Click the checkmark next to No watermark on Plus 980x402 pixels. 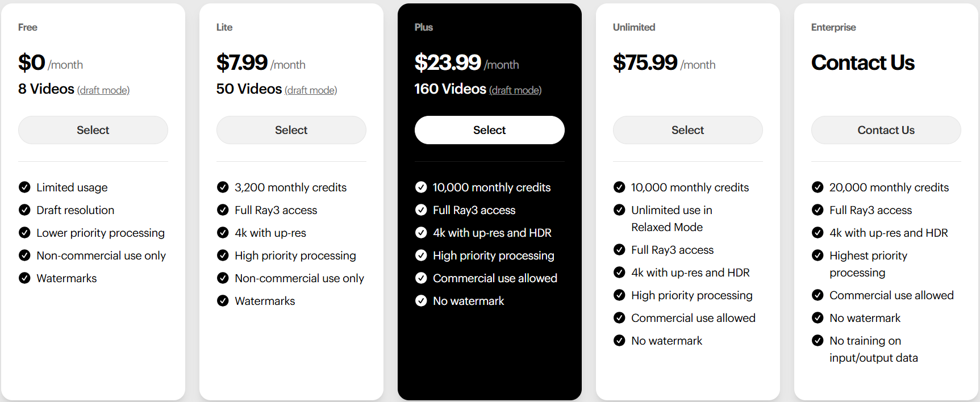tap(421, 300)
